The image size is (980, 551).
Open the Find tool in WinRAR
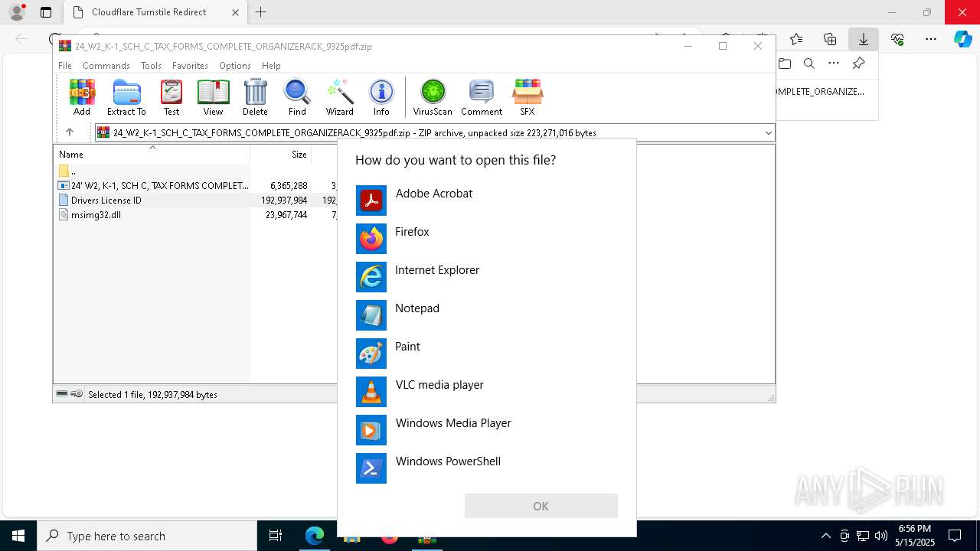pyautogui.click(x=297, y=97)
